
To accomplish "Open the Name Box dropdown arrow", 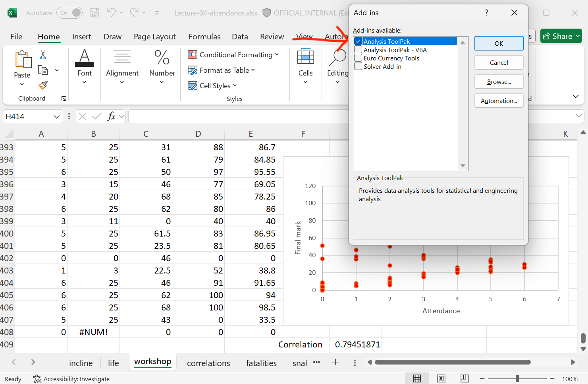I will pyautogui.click(x=56, y=116).
